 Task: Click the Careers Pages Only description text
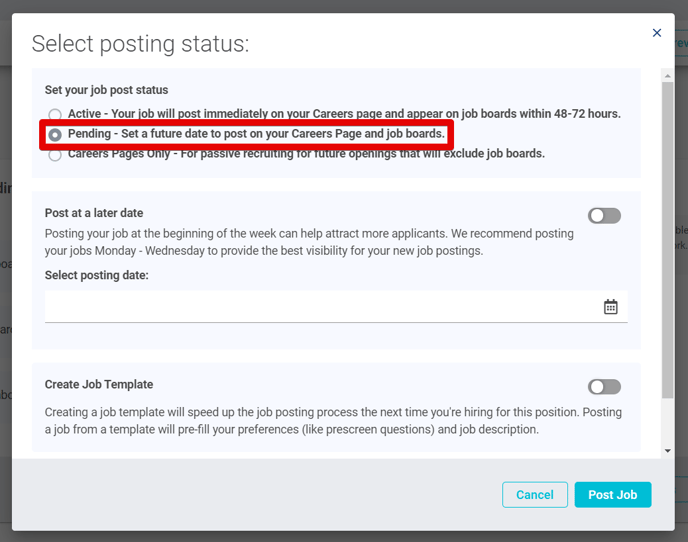click(306, 154)
